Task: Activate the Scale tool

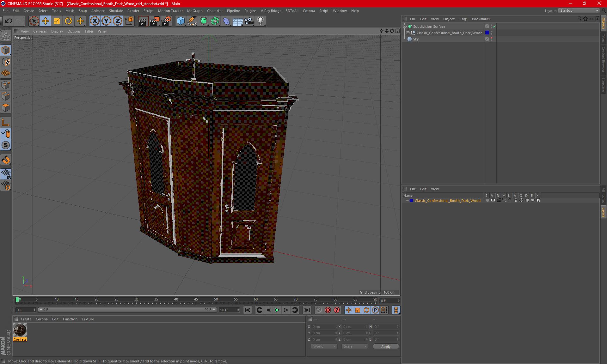Action: coord(57,21)
